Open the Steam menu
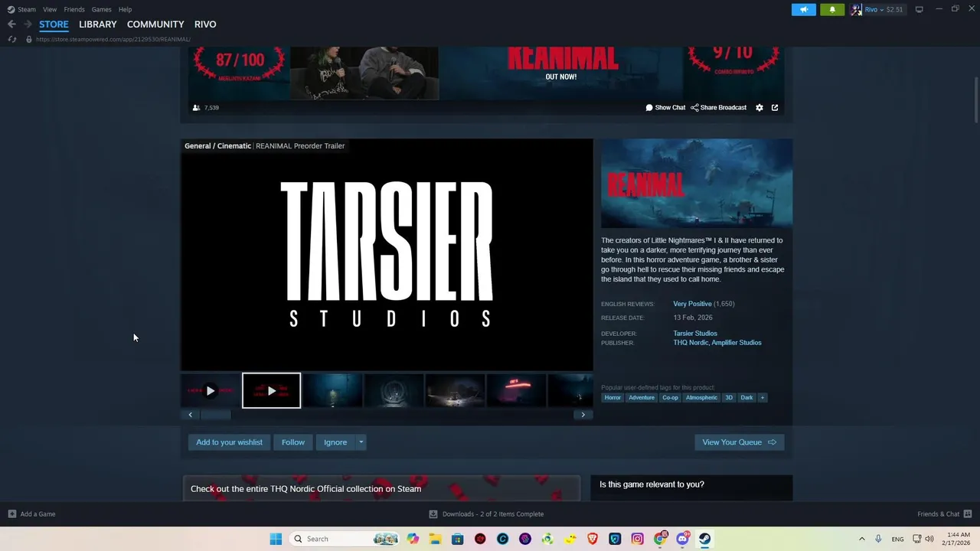 click(x=27, y=9)
